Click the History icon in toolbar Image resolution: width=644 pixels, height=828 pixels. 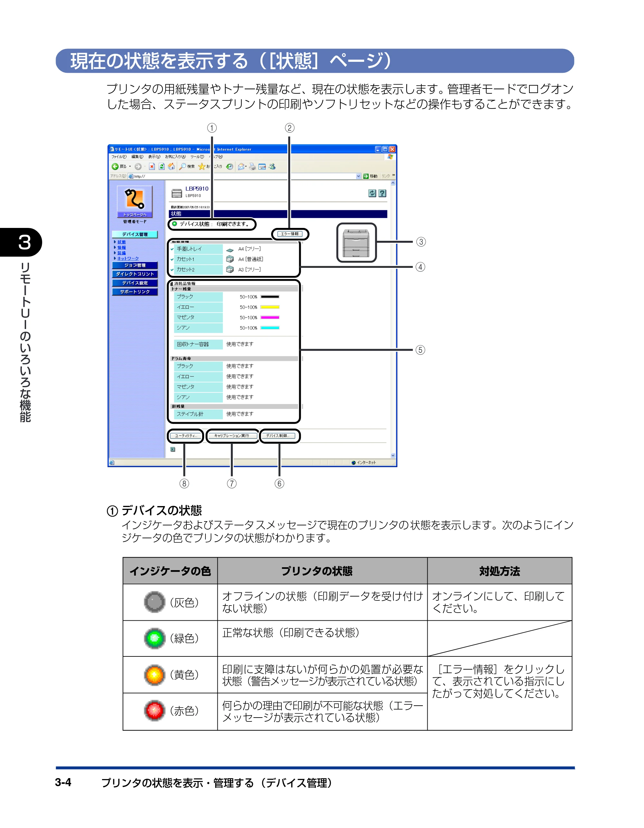coord(230,166)
